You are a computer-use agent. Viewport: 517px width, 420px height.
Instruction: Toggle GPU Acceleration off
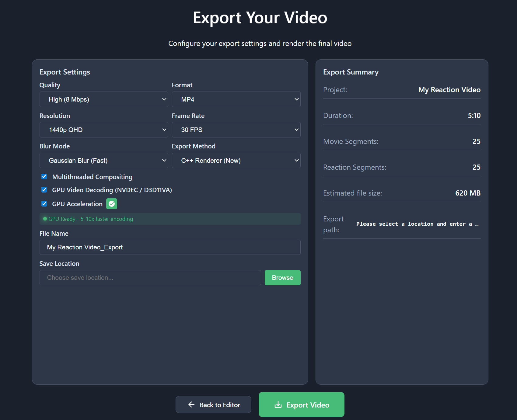coord(44,204)
